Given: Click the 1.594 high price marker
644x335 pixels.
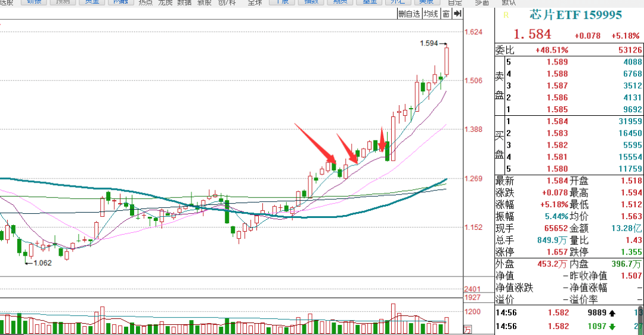Looking at the screenshot, I should tap(429, 44).
